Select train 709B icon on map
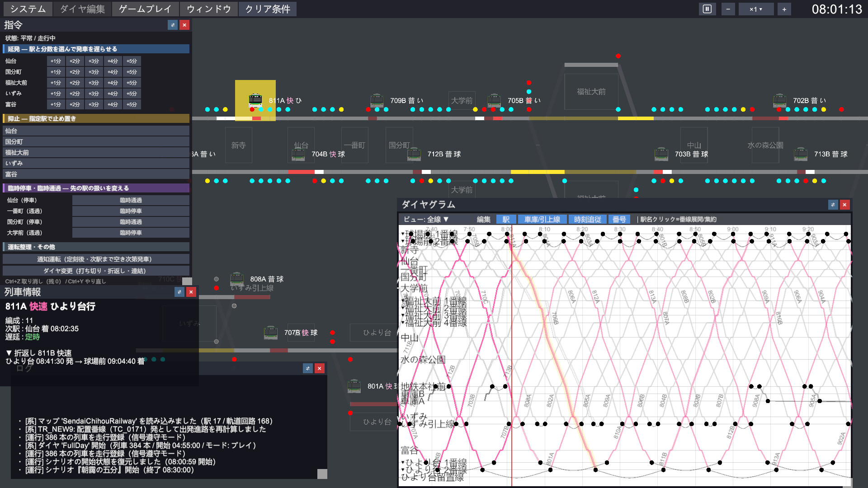This screenshot has height=488, width=868. 377,100
